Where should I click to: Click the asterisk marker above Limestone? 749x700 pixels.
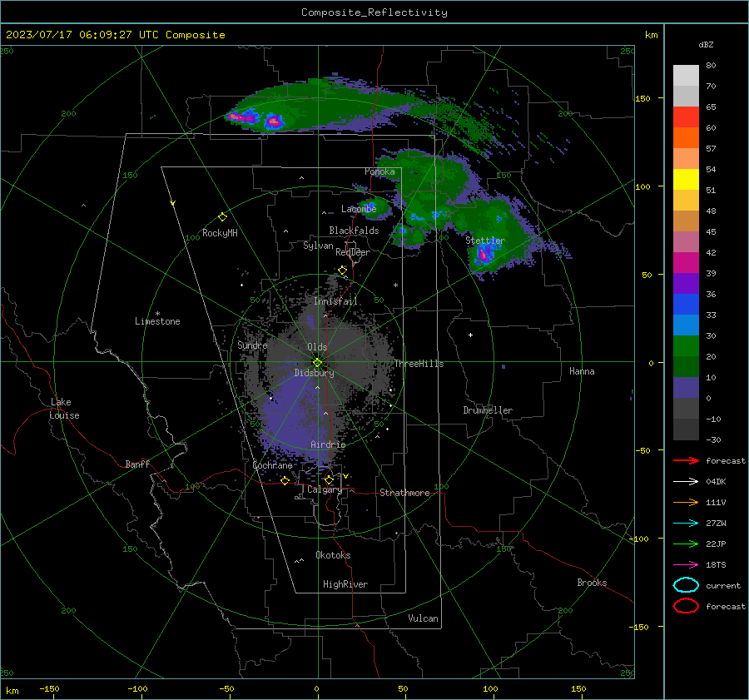(157, 314)
